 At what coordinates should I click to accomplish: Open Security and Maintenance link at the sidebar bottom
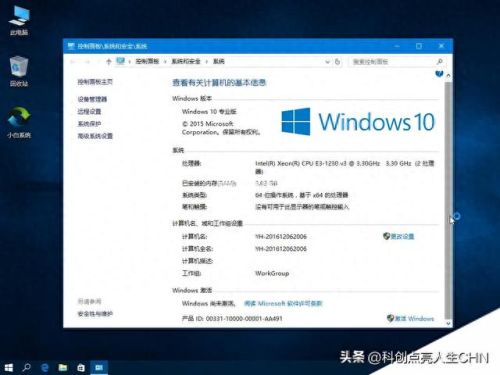95,314
